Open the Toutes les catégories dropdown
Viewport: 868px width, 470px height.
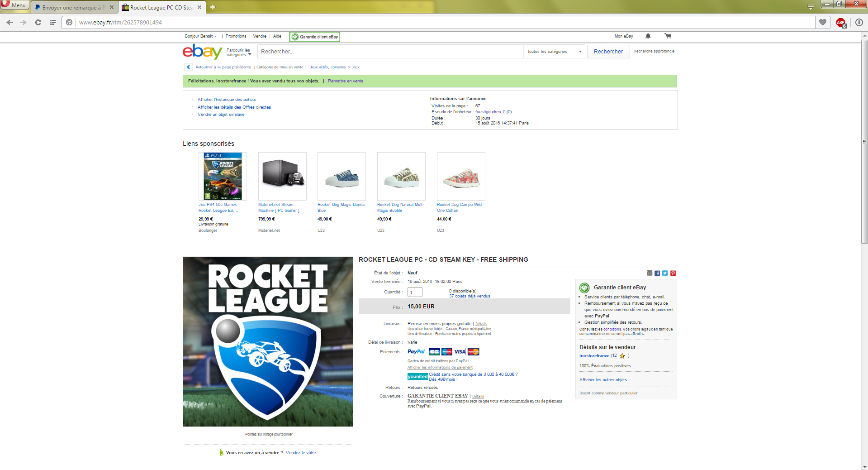click(554, 52)
